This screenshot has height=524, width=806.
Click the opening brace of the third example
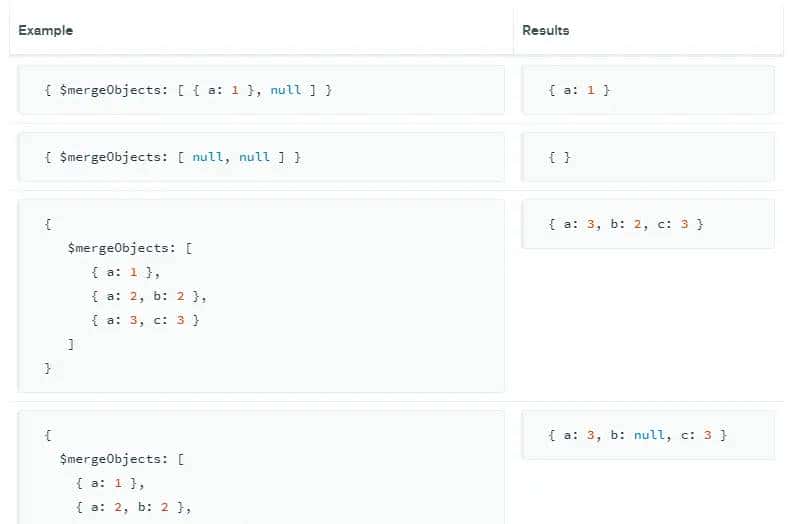coord(47,224)
